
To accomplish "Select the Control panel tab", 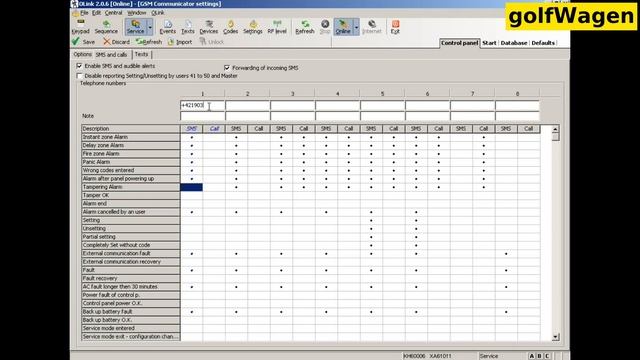I will (x=459, y=43).
